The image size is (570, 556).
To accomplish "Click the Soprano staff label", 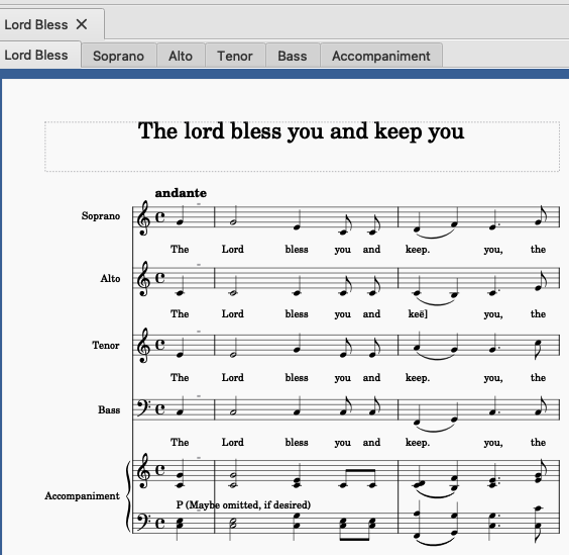I will tap(101, 216).
